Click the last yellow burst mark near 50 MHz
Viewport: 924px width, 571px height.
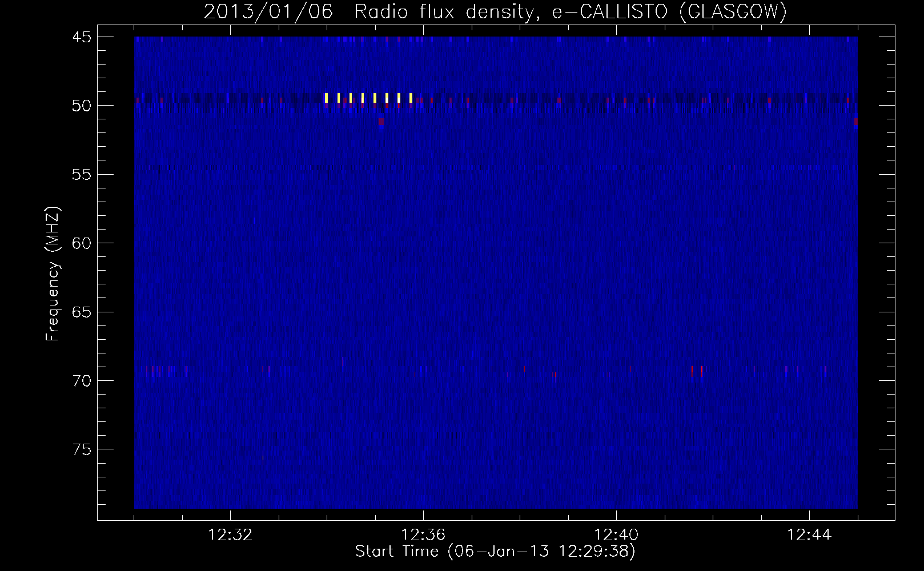[x=411, y=98]
